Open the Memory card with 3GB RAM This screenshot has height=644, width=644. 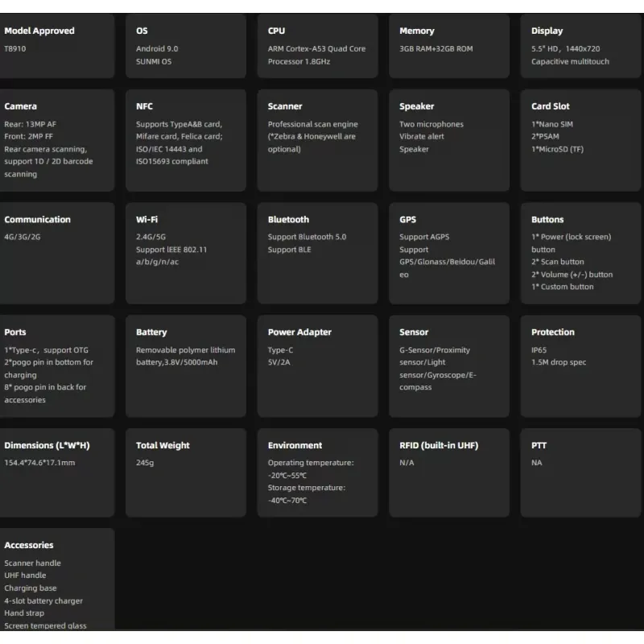(x=448, y=47)
